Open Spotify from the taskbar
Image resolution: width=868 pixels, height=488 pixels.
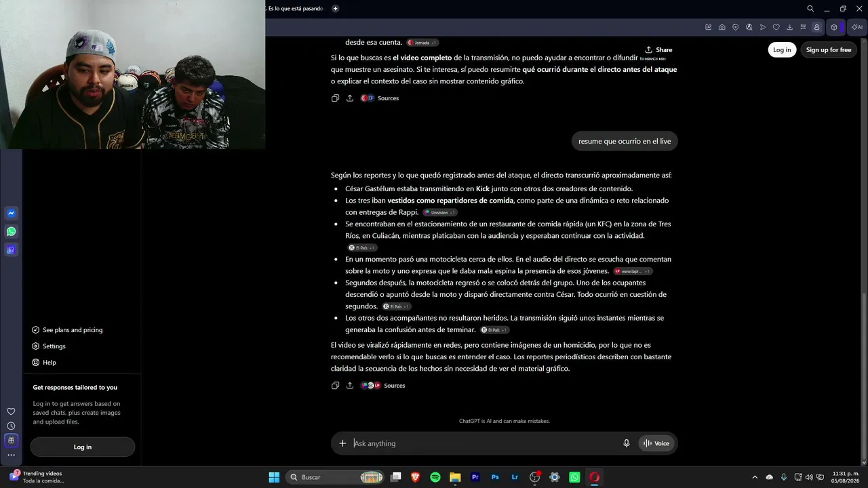point(435,477)
